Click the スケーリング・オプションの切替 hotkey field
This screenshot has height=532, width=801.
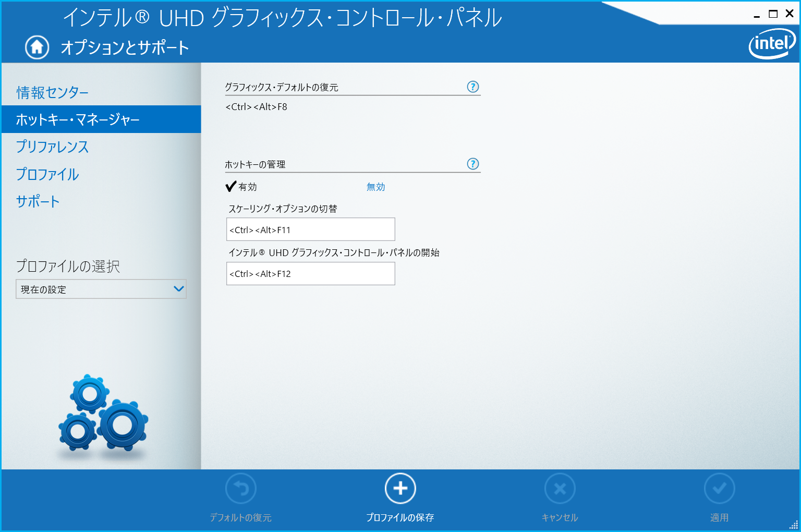[311, 229]
